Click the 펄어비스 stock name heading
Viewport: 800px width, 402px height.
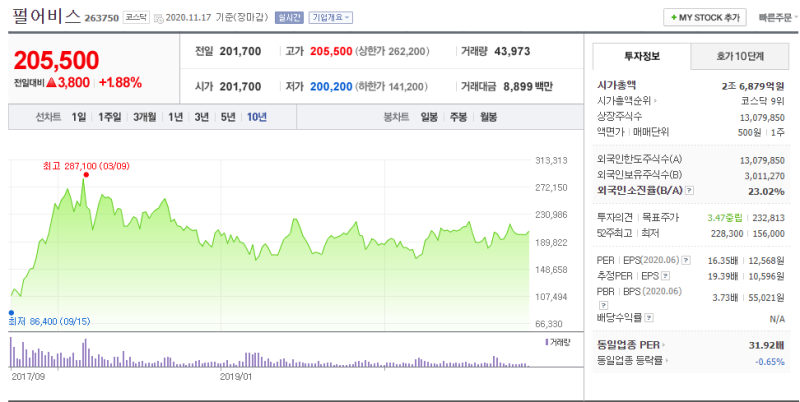coord(47,16)
